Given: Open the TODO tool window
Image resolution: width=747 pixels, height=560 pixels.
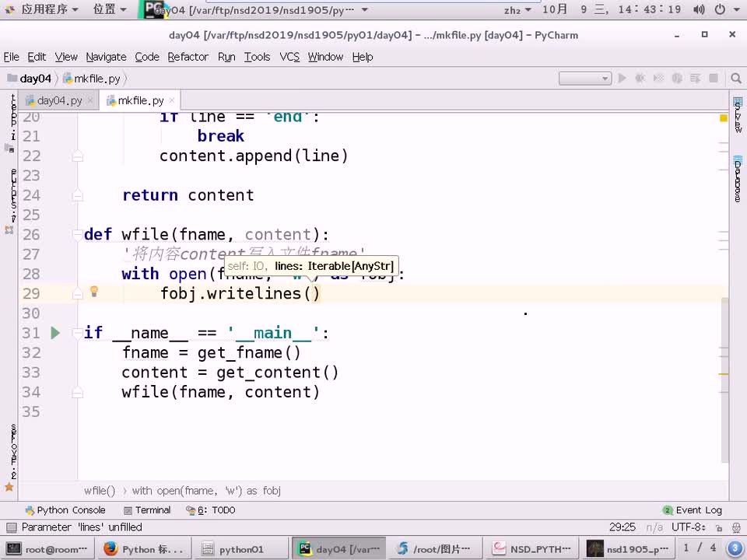Looking at the screenshot, I should click(211, 510).
